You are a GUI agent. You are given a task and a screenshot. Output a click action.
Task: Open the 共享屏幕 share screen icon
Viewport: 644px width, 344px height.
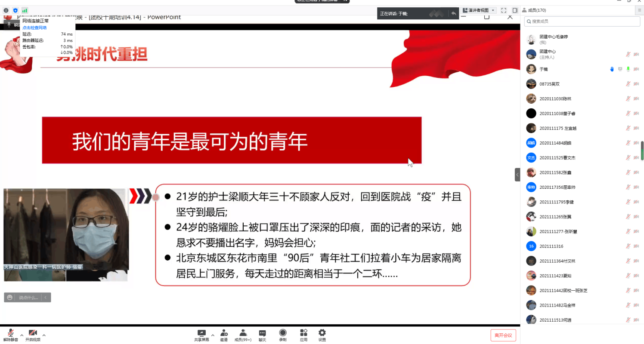(201, 335)
